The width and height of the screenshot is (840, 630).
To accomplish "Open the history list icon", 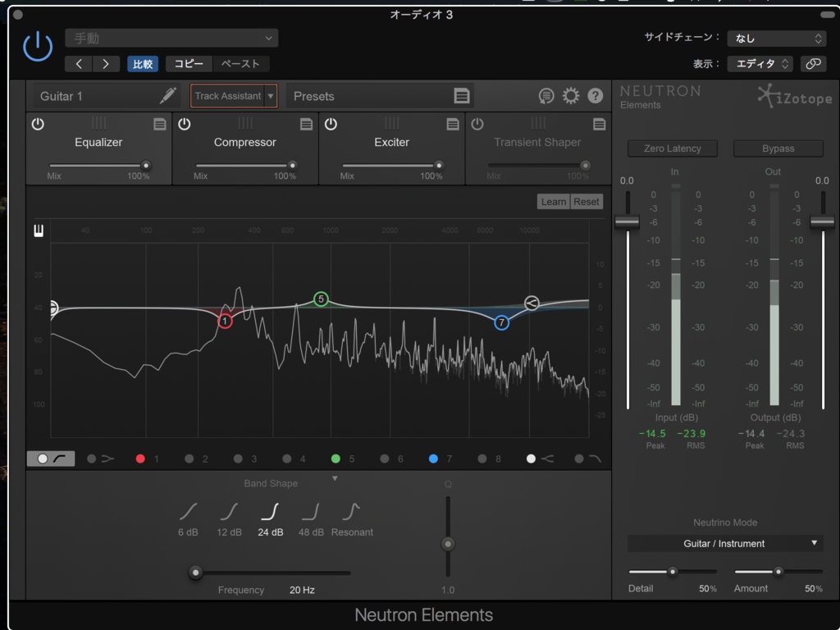I will pyautogui.click(x=546, y=96).
